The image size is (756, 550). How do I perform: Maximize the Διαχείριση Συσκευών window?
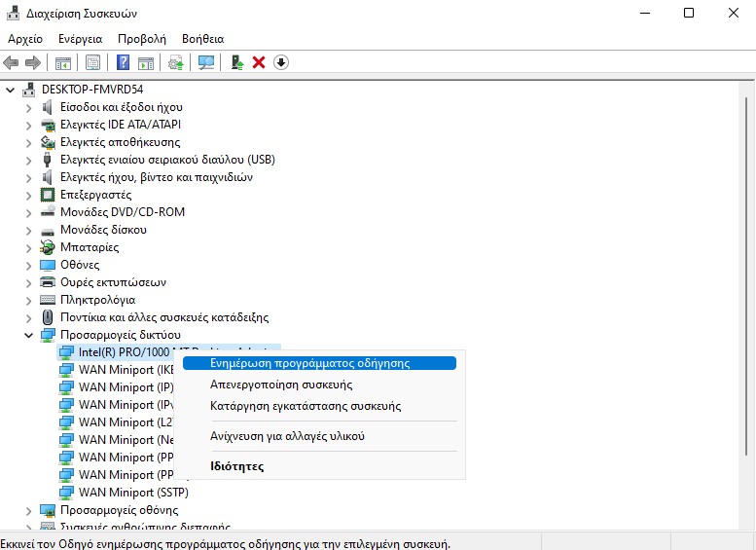coord(689,13)
